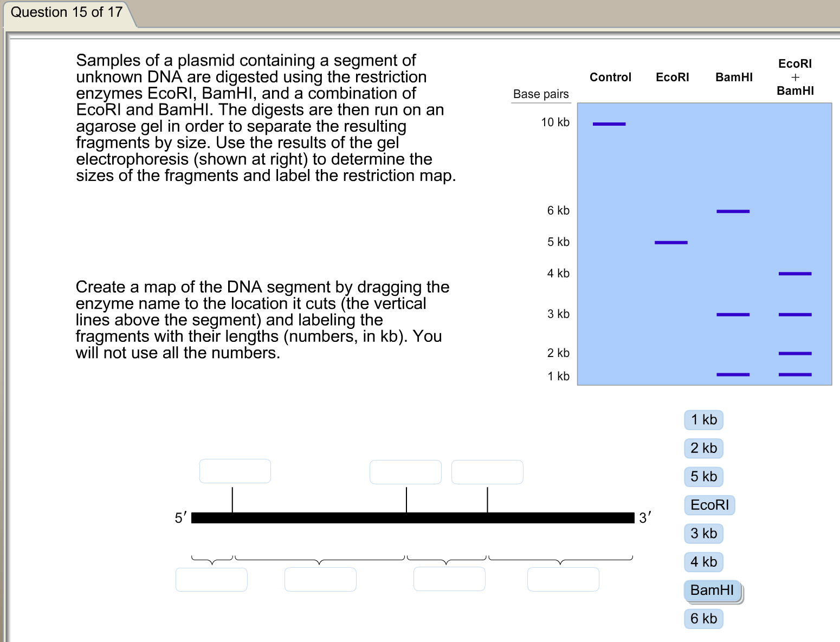Click the fourth fragment-length box below the segment
Image resolution: width=840 pixels, height=642 pixels.
pyautogui.click(x=563, y=579)
